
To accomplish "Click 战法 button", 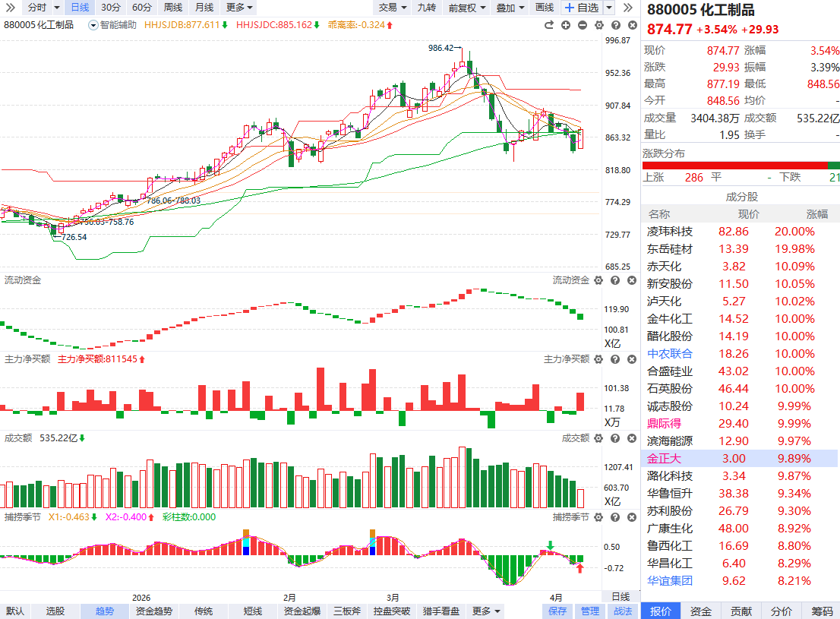I will 623,611.
